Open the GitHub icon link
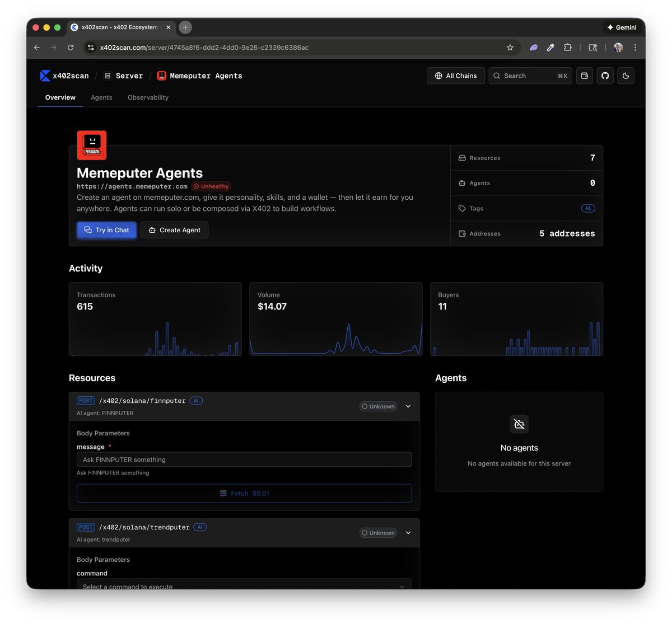The width and height of the screenshot is (672, 624). click(x=605, y=76)
